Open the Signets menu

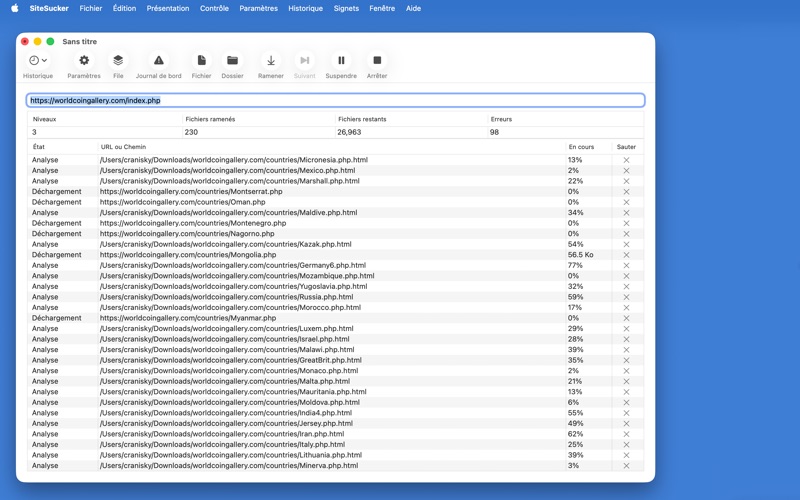point(346,8)
